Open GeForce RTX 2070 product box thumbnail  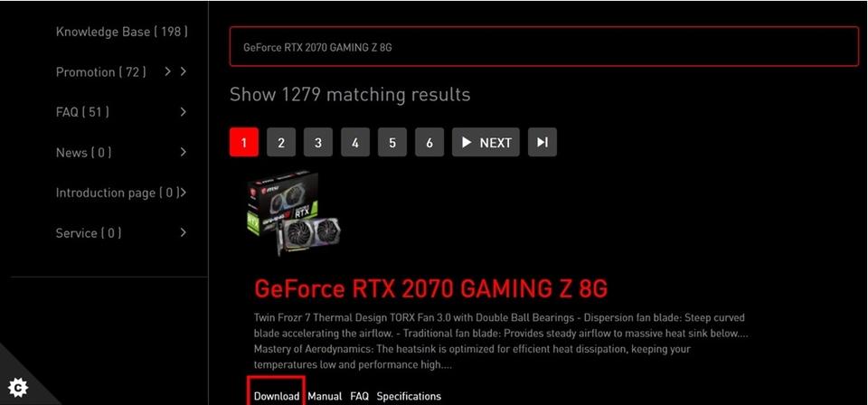(293, 213)
